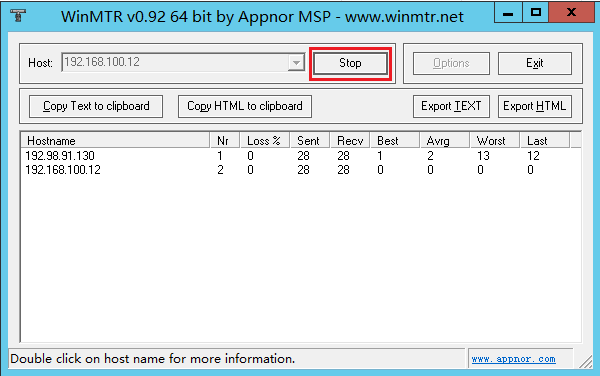Stop the running trace
This screenshot has width=600, height=376.
(350, 63)
